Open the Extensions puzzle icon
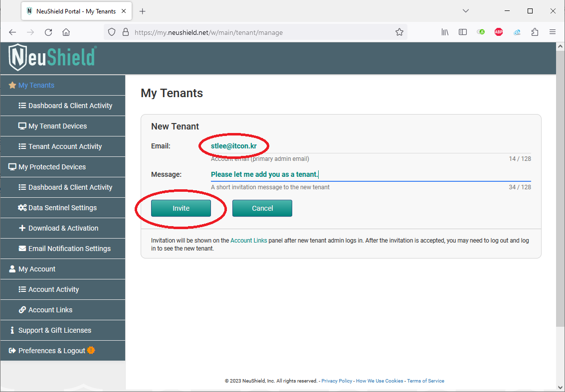Viewport: 565px width, 392px height. click(x=535, y=32)
